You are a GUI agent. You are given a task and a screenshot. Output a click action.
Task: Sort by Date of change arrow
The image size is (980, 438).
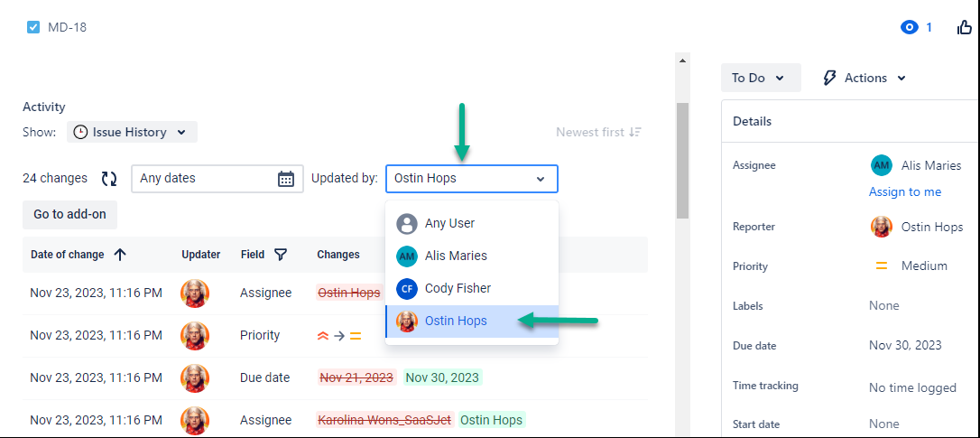coord(120,255)
